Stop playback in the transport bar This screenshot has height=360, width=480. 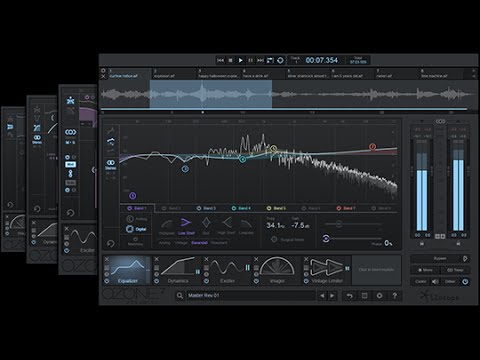(230, 60)
